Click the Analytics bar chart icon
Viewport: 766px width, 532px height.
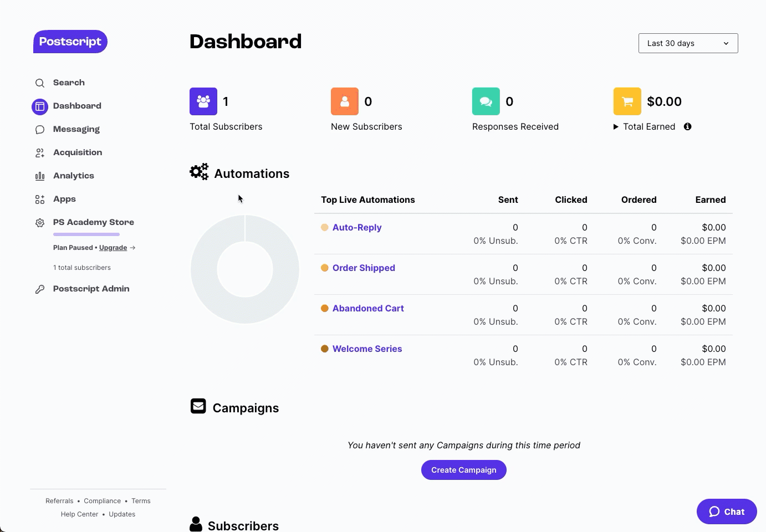40,176
